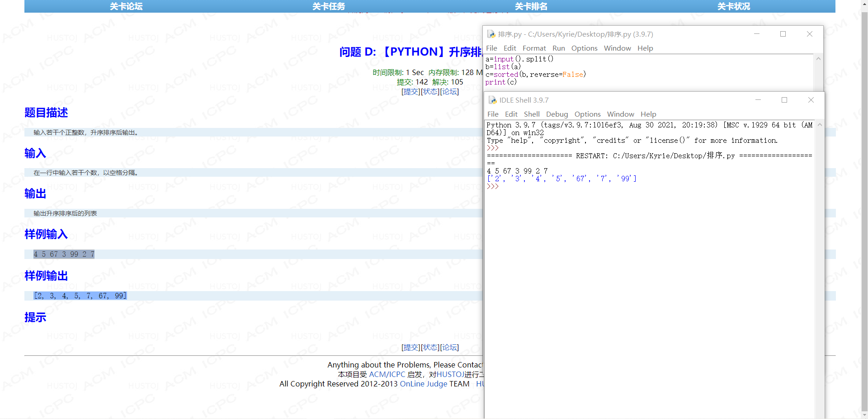Click the Python file icon in 排序.py title bar
This screenshot has width=868, height=419.
[x=491, y=34]
